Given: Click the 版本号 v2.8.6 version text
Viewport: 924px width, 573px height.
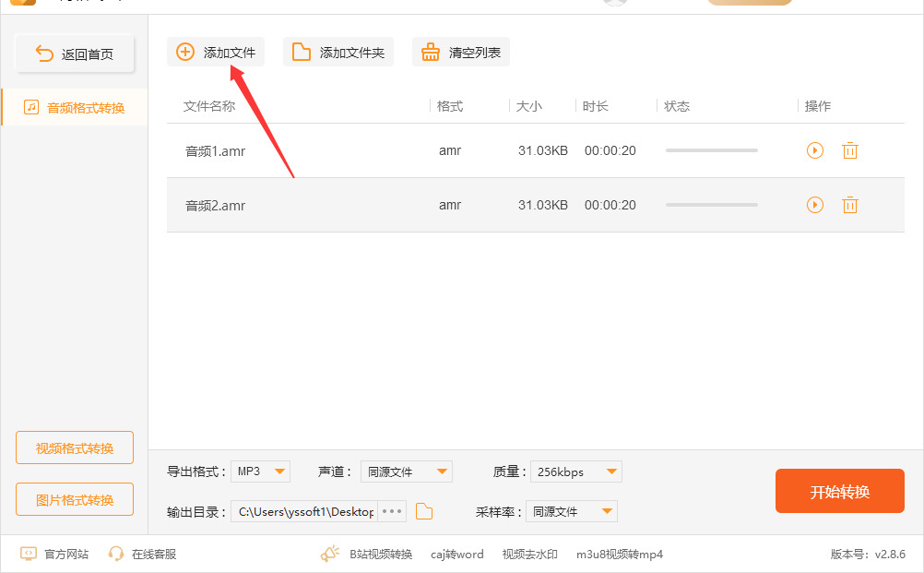Looking at the screenshot, I should click(x=868, y=555).
